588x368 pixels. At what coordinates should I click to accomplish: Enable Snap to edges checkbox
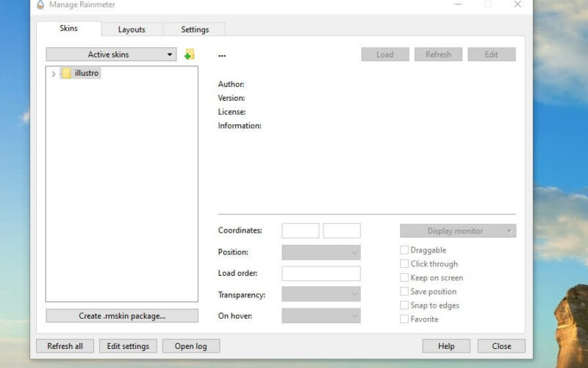[x=404, y=305]
